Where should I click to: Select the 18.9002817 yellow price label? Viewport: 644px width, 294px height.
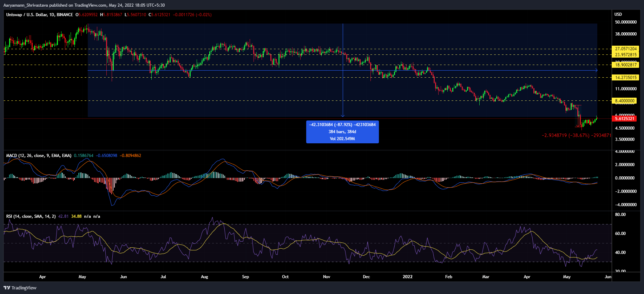click(x=625, y=65)
